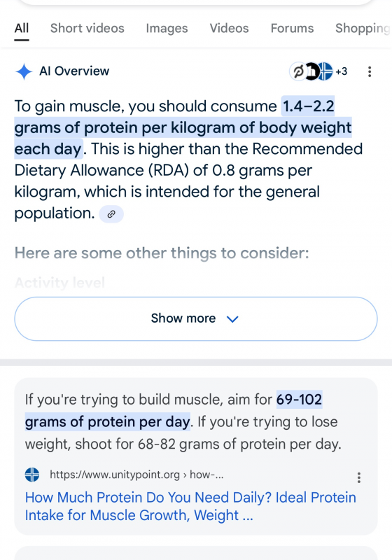Expand AI Overview with Show more
The image size is (392, 560).
(195, 318)
